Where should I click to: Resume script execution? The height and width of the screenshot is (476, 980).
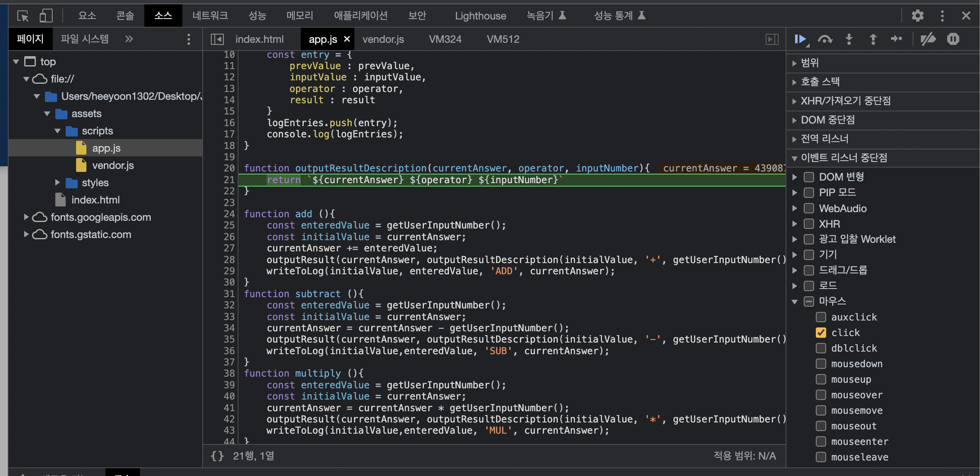point(800,39)
